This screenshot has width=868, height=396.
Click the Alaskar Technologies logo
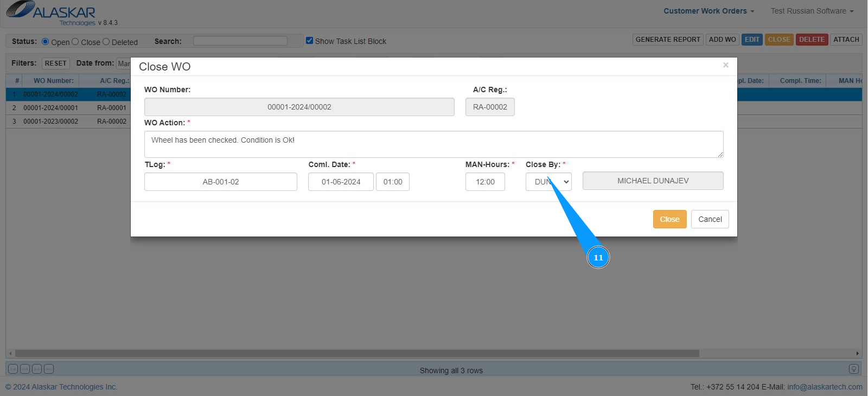(x=52, y=13)
